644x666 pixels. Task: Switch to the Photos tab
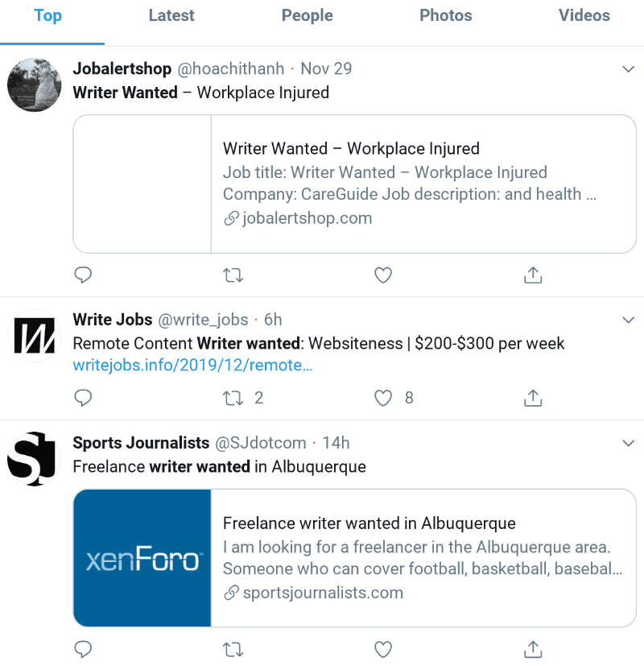(445, 15)
